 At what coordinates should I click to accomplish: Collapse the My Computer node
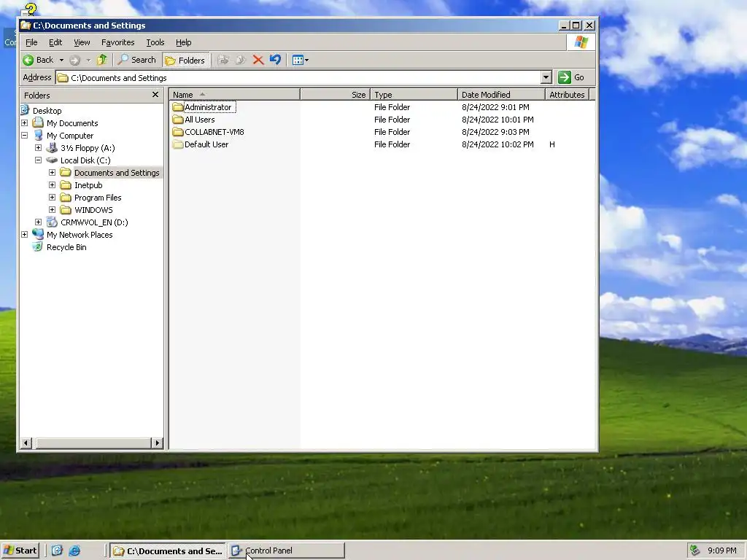point(24,135)
